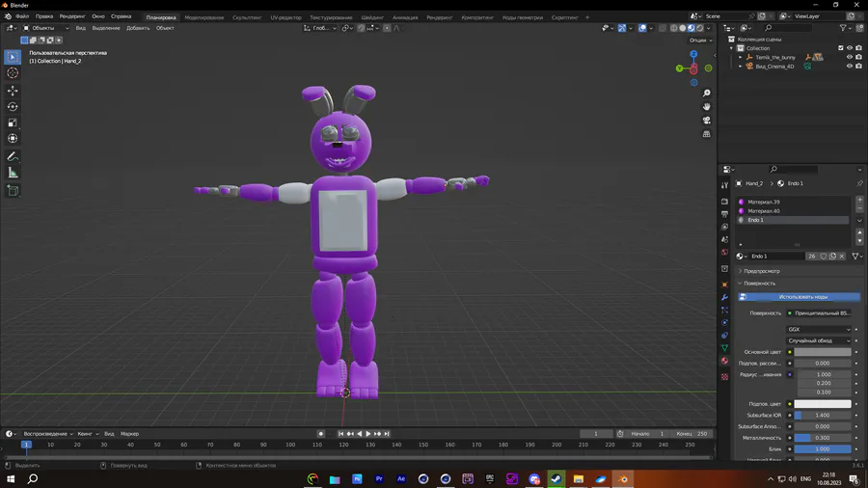Open the Глоб... orientation dropdown
This screenshot has width=868, height=488.
(320, 28)
